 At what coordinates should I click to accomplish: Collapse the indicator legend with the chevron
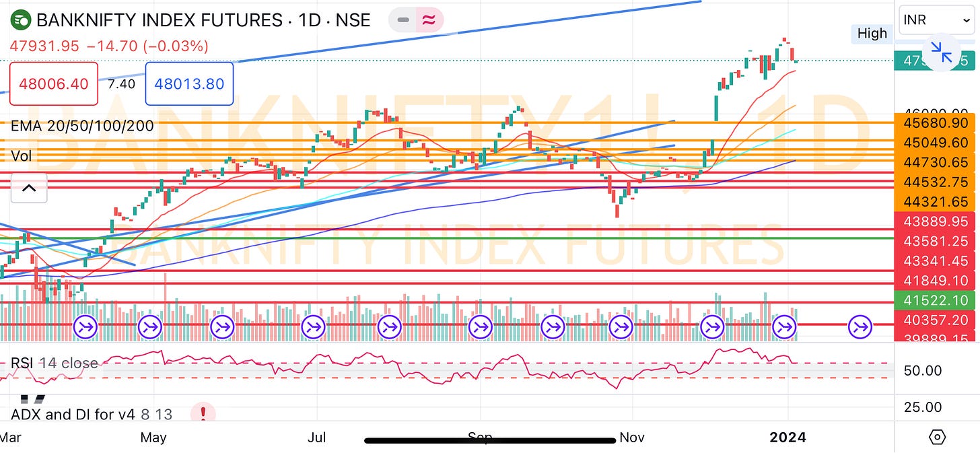point(29,188)
